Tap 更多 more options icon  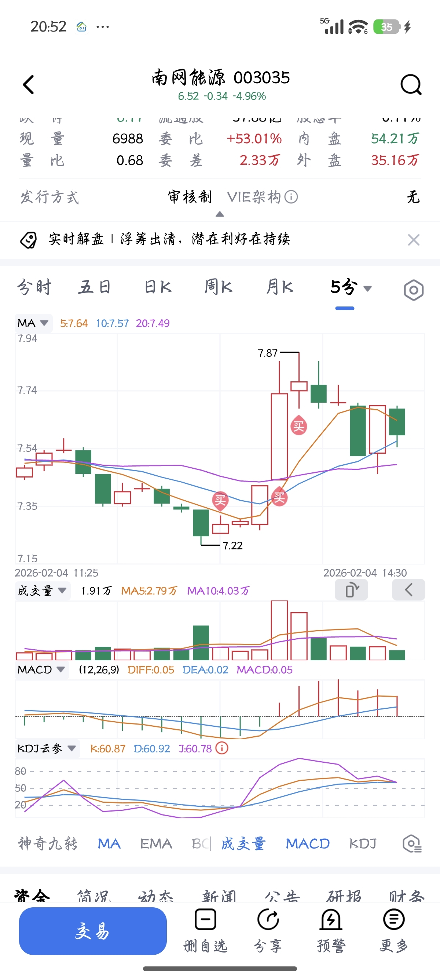pos(394,919)
